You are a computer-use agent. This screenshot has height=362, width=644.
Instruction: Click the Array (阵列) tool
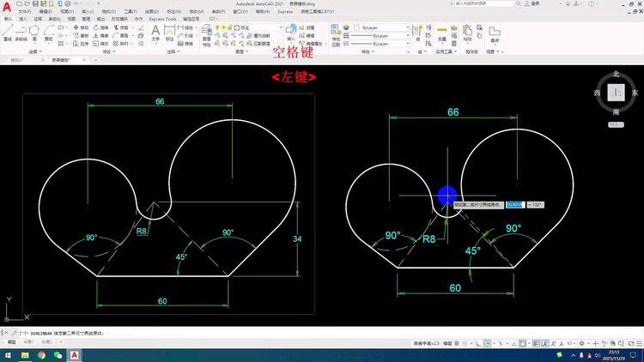pos(121,44)
